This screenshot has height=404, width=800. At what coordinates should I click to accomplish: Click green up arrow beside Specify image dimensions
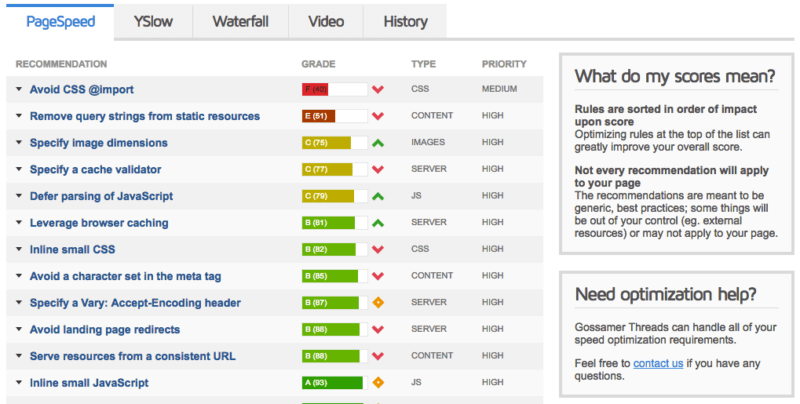pyautogui.click(x=378, y=143)
